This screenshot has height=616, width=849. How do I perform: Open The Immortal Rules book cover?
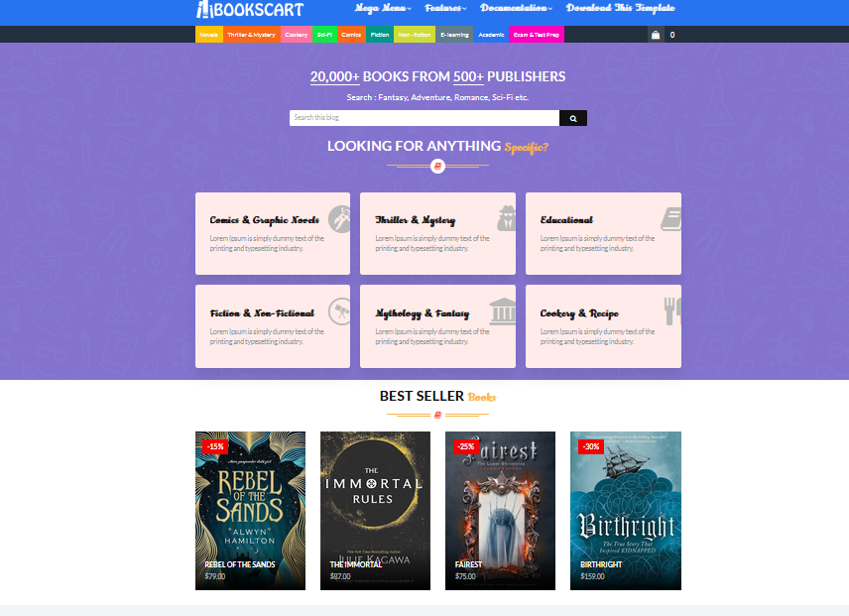click(x=375, y=511)
